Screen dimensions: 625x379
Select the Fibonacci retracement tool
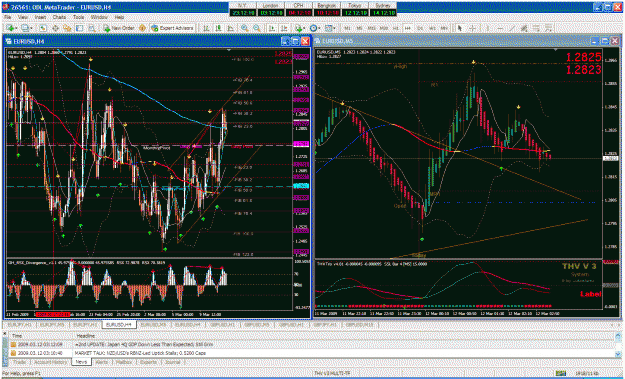coord(537,28)
